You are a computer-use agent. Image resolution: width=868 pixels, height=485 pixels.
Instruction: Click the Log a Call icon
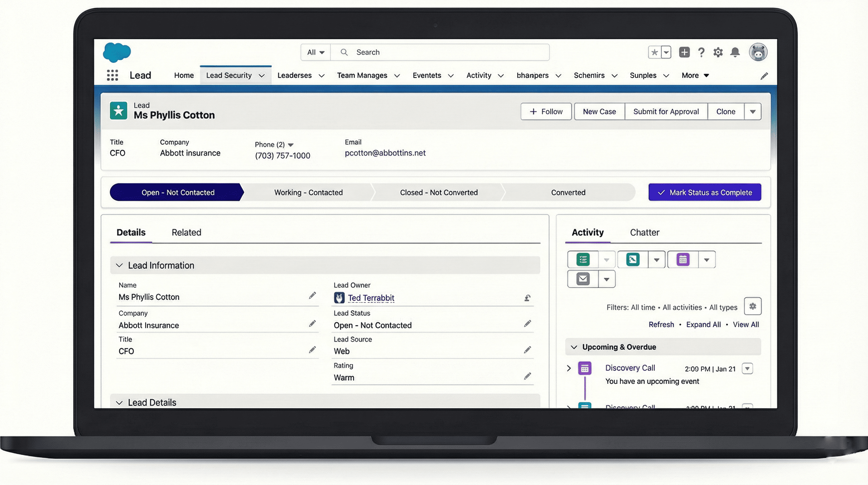point(632,260)
